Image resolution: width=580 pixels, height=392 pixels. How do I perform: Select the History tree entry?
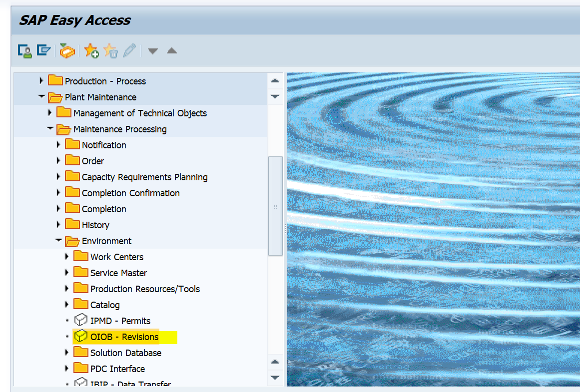[95, 225]
